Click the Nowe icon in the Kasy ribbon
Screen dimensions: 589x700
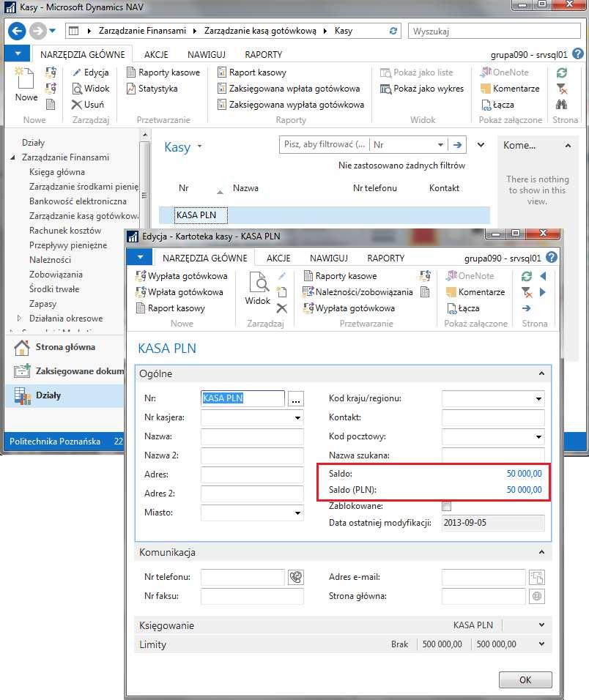(26, 78)
